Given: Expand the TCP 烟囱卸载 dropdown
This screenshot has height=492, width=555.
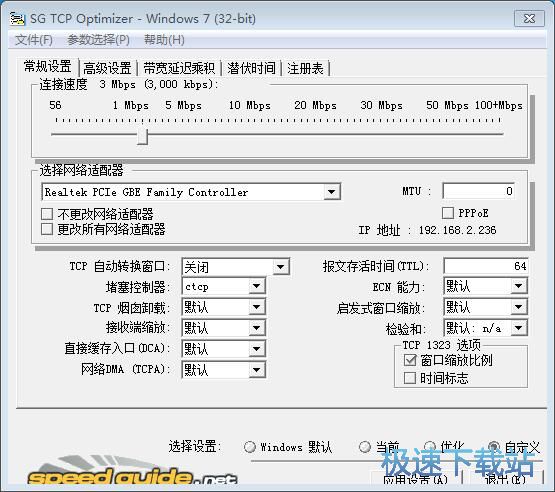Looking at the screenshot, I should 257,307.
